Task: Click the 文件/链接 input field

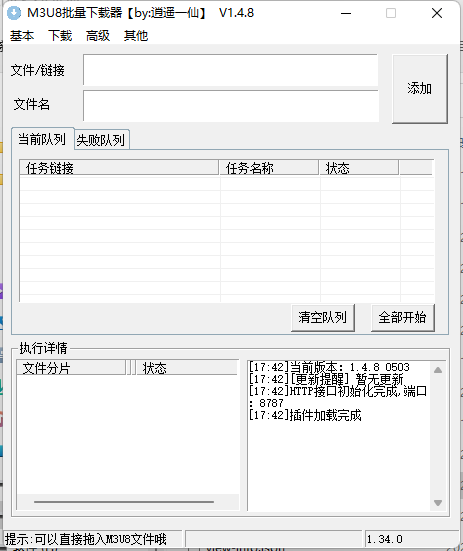Action: coord(230,70)
